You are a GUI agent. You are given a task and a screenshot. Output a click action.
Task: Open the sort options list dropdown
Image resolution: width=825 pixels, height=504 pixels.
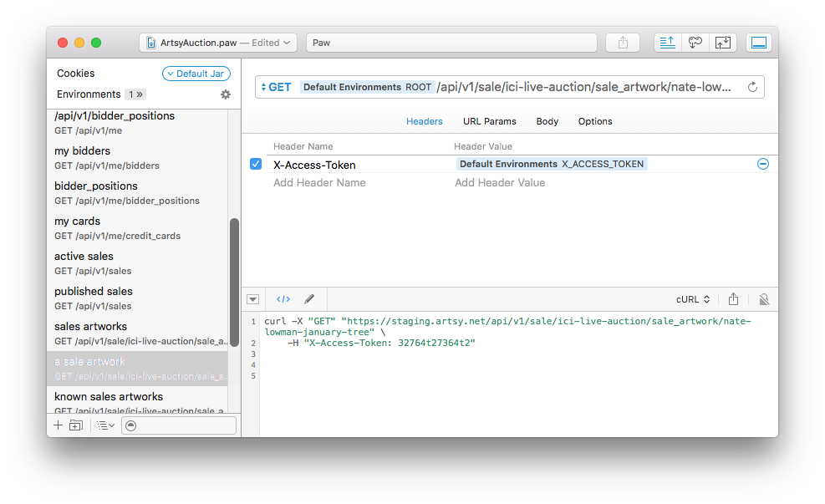click(x=106, y=425)
